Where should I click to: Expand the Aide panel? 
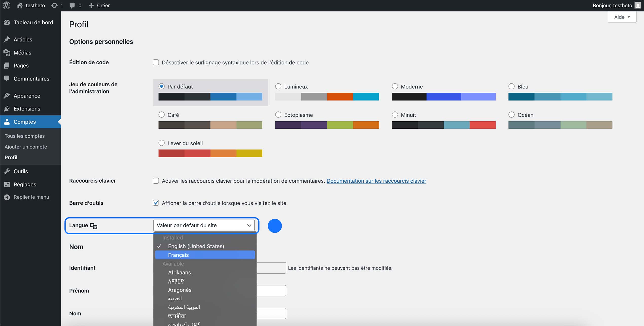pyautogui.click(x=622, y=17)
